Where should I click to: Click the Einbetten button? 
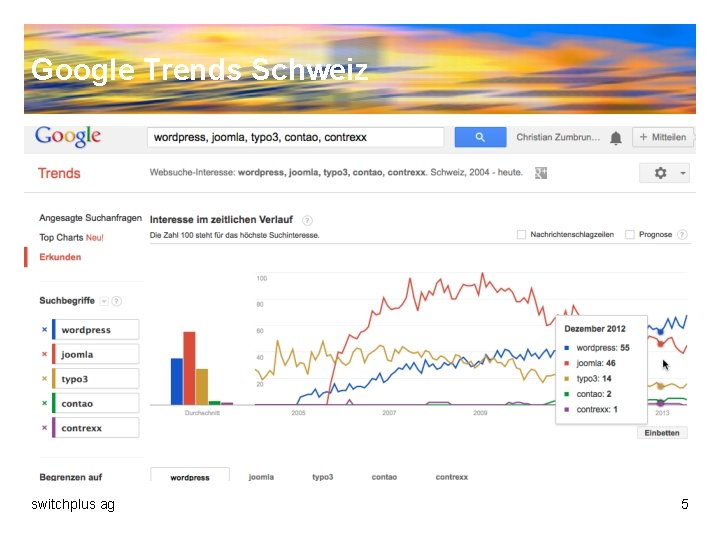(x=661, y=433)
